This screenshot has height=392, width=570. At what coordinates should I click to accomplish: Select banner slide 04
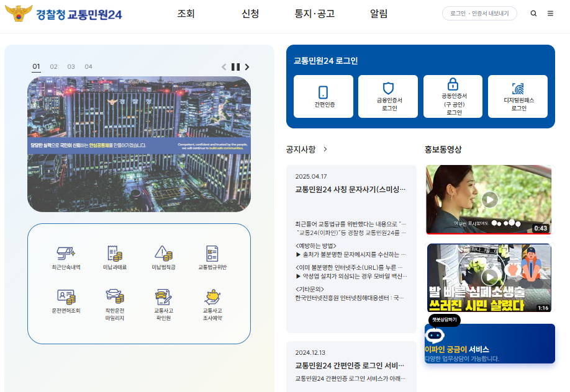[x=88, y=66]
